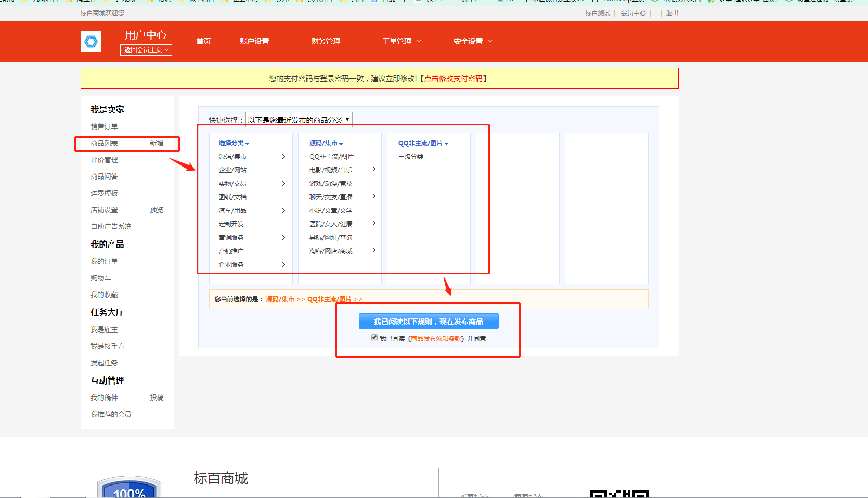Click the 我已阅读以下规则，现在发布商品 button
868x498 pixels.
point(429,322)
